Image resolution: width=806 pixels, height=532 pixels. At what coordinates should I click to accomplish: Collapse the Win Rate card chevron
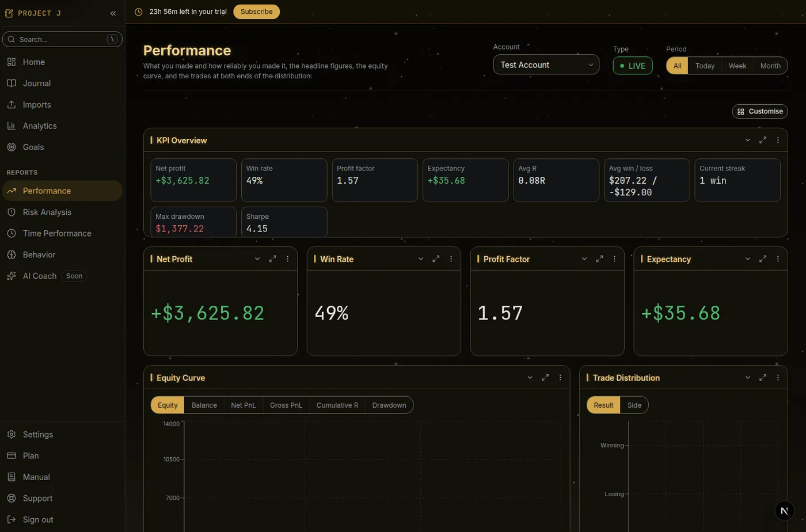[421, 259]
